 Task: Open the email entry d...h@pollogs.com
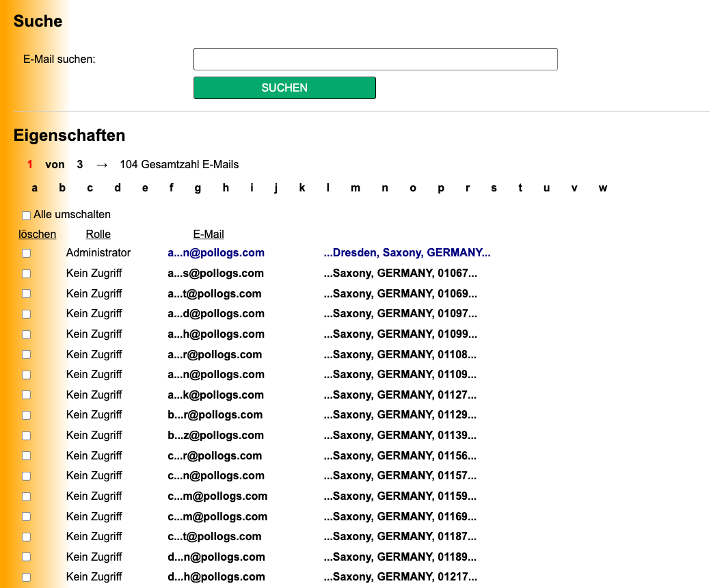click(x=216, y=577)
